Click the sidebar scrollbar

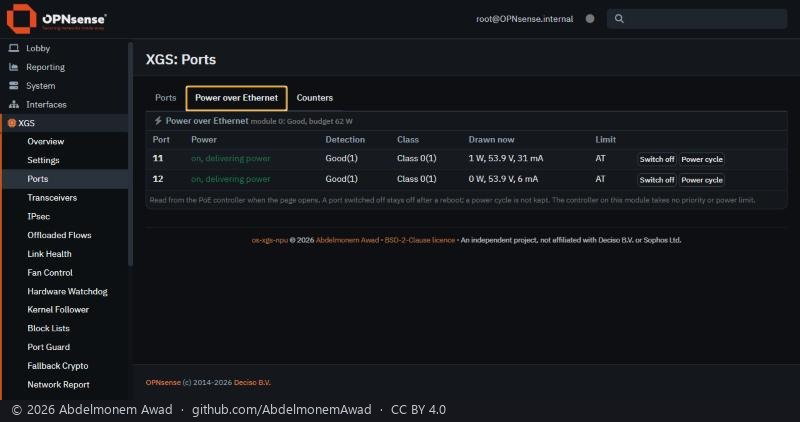coord(131,153)
